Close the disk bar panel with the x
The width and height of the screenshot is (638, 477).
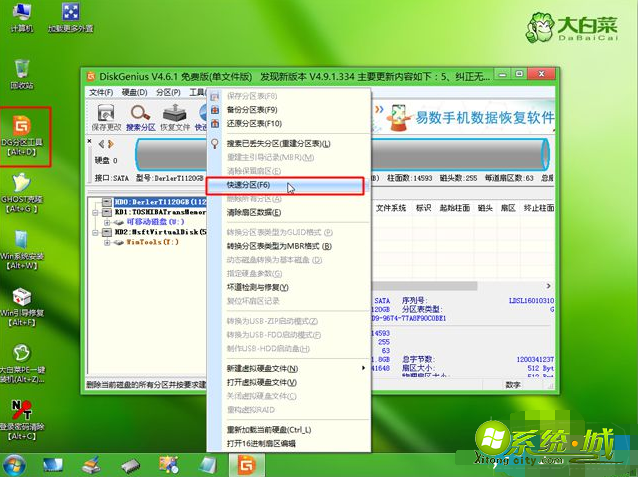coord(90,141)
